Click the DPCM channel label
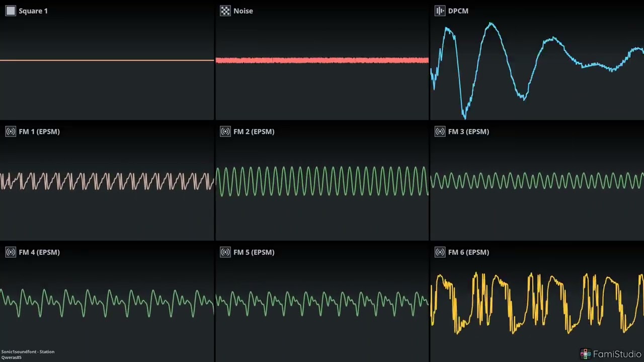The width and height of the screenshot is (644, 362). point(458,11)
